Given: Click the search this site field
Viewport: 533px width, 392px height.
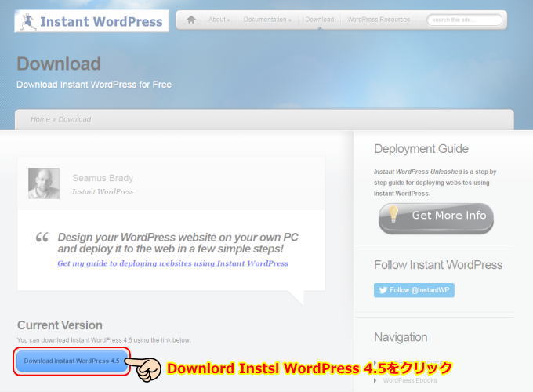Looking at the screenshot, I should click(464, 20).
